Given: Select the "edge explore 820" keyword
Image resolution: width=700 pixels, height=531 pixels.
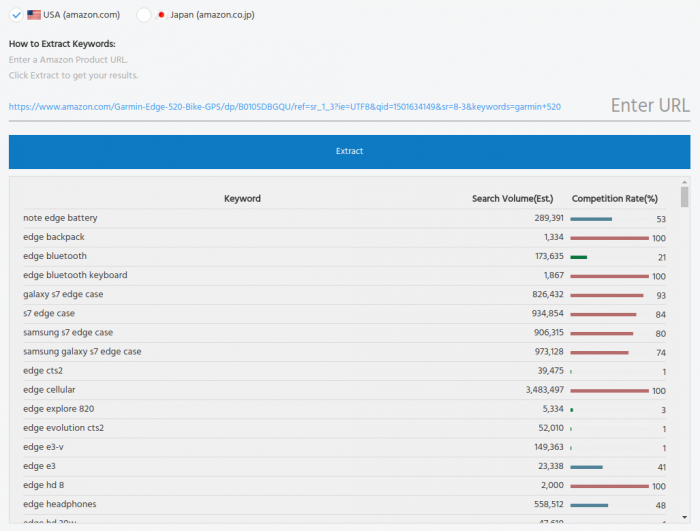Looking at the screenshot, I should pos(59,409).
